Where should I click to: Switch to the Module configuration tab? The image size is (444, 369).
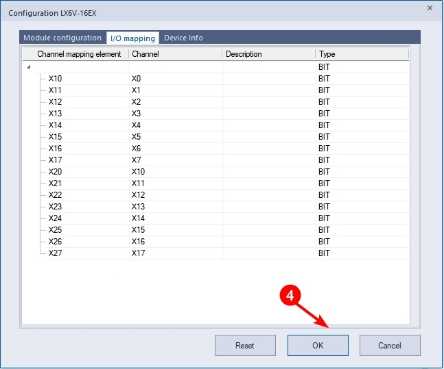tap(62, 38)
